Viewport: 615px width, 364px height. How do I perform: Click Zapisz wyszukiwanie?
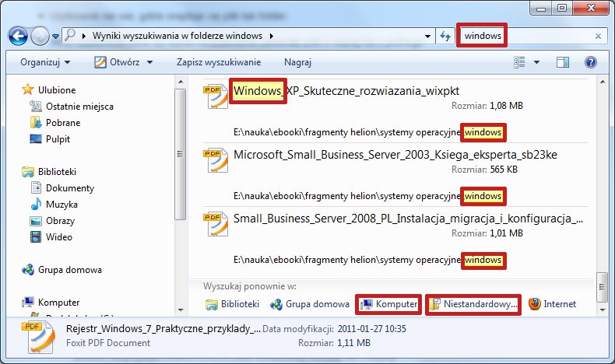point(219,62)
